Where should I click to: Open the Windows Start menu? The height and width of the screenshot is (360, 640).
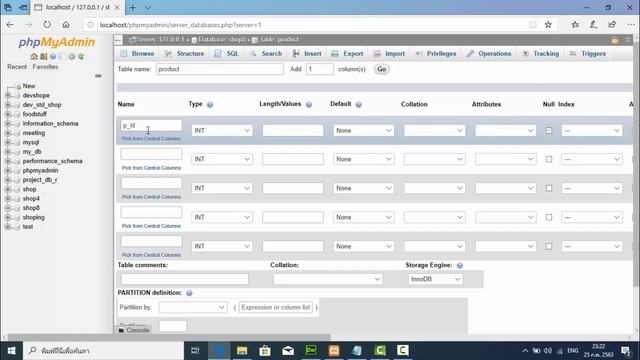pos(11,350)
